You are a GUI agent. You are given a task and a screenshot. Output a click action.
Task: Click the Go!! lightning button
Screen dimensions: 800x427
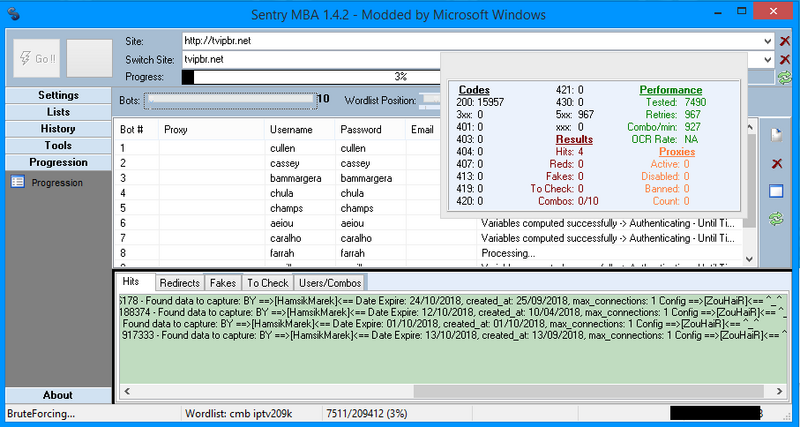tap(36, 59)
